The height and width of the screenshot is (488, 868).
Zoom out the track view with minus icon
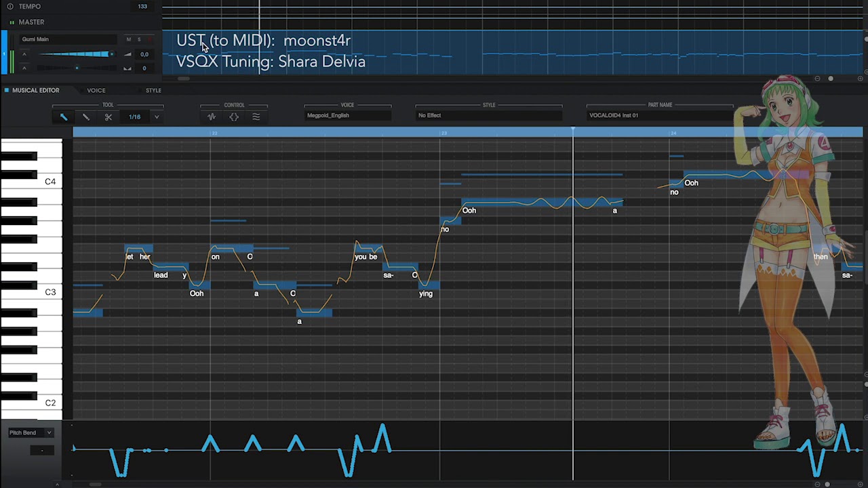point(817,79)
